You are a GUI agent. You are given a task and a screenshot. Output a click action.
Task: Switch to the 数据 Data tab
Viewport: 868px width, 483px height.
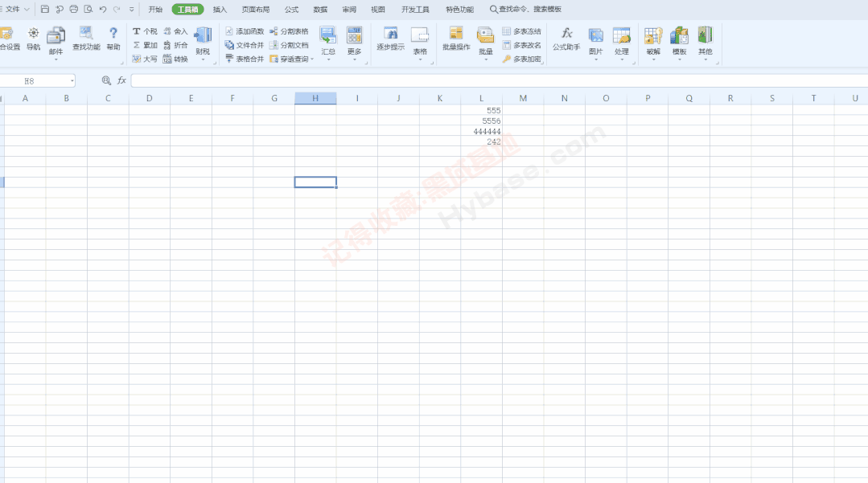tap(320, 10)
